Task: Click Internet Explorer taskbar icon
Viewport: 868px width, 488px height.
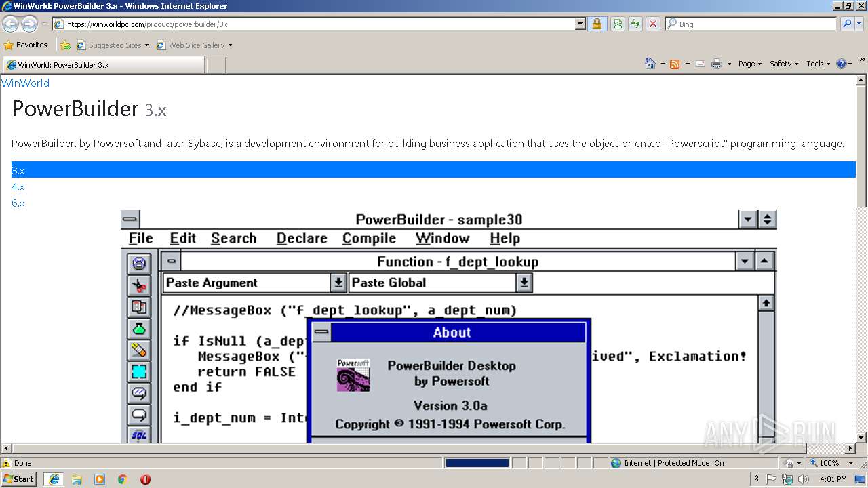Action: click(54, 479)
